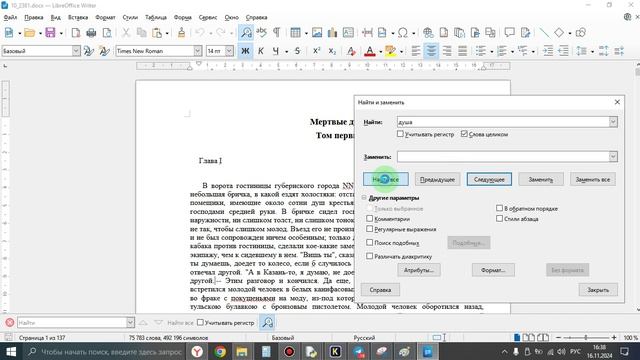The height and width of the screenshot is (360, 640).
Task: Click the Заменить все button
Action: pos(593,179)
